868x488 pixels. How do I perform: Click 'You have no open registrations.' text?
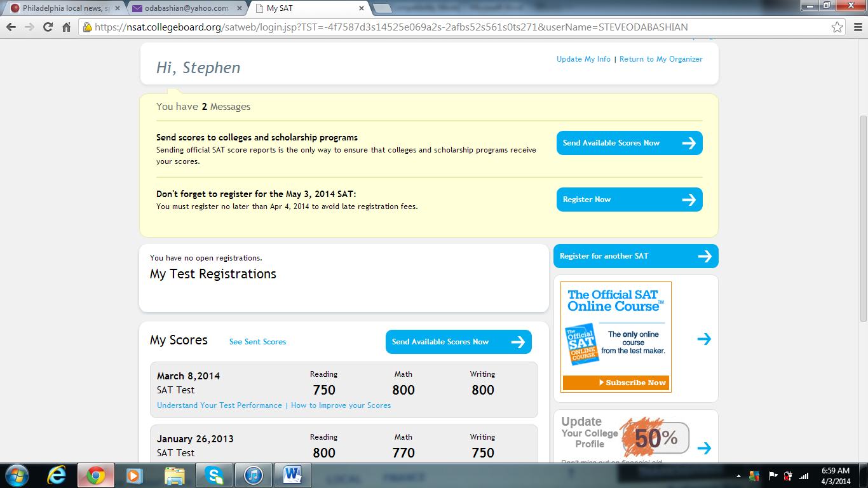[x=206, y=258]
